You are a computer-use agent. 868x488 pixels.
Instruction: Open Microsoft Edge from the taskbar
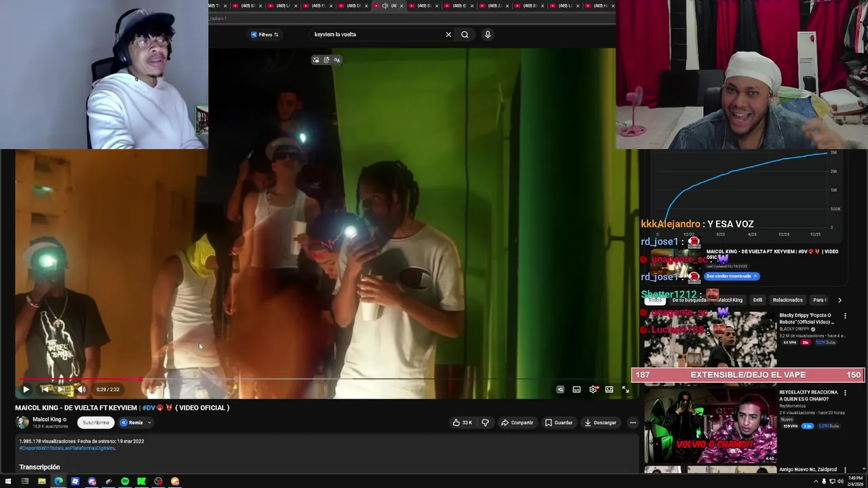[x=58, y=481]
